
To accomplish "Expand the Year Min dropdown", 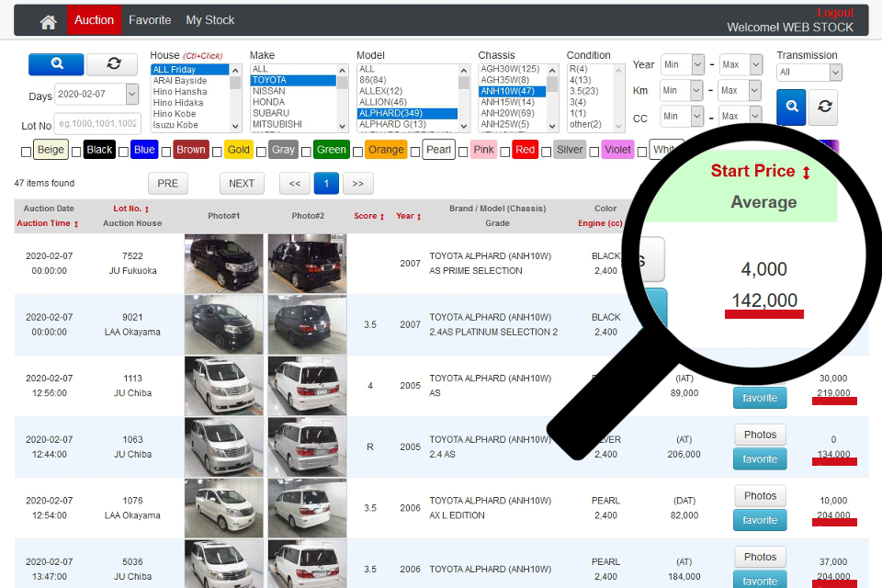I will pos(697,65).
